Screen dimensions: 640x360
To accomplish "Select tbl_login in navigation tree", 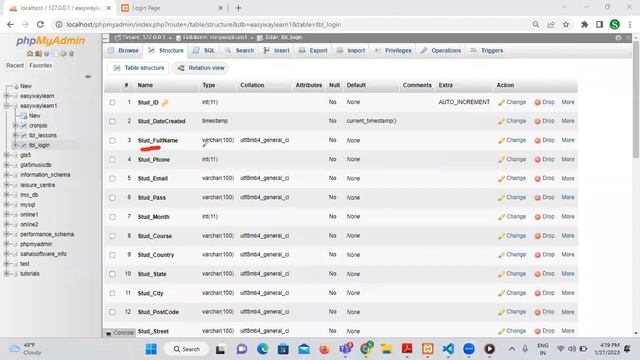I will [x=39, y=145].
